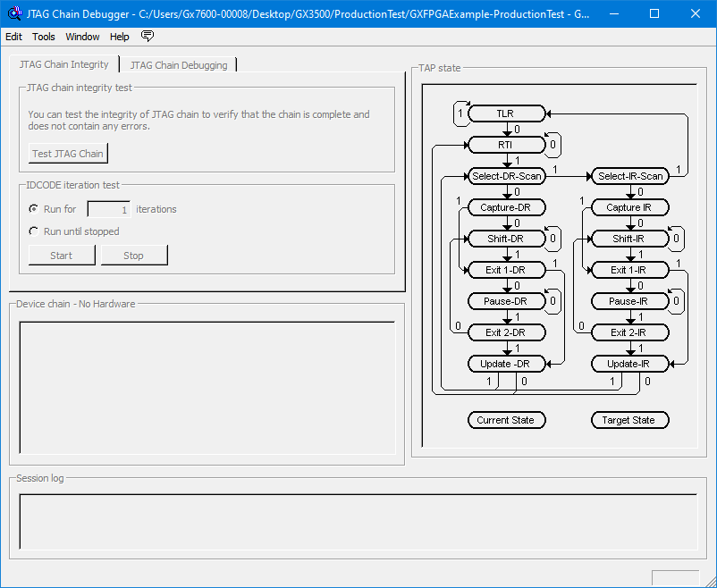Select the Capture-DR state node
Viewport: 717px width, 588px height.
pos(506,207)
